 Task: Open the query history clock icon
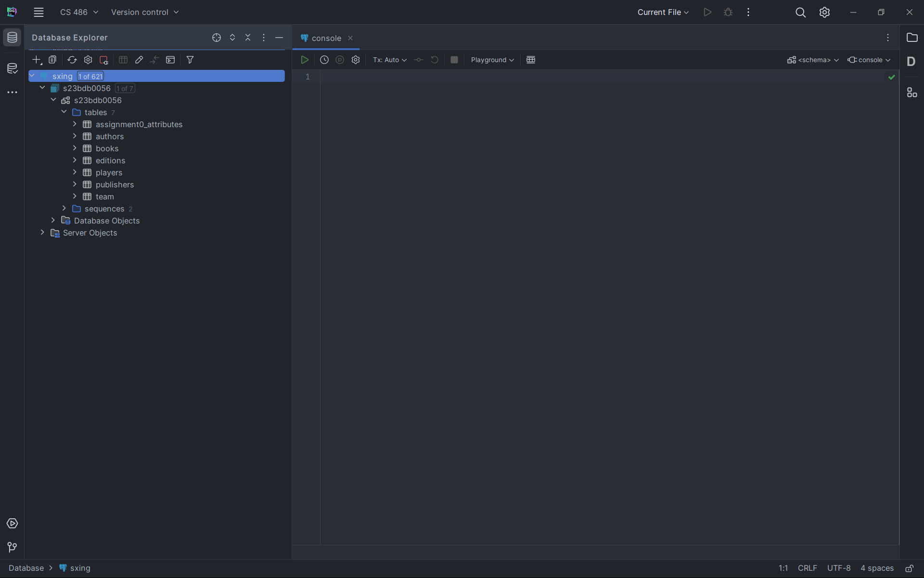click(324, 60)
